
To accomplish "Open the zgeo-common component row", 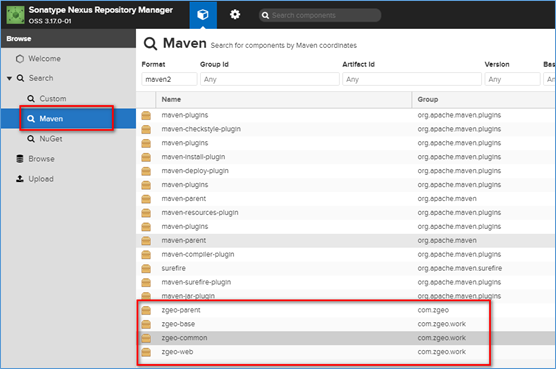I will pyautogui.click(x=346, y=338).
